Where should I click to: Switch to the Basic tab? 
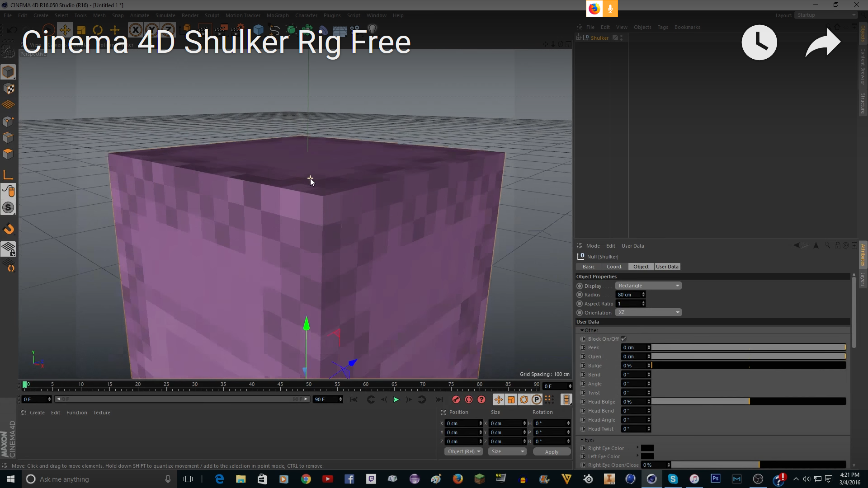[x=589, y=267]
